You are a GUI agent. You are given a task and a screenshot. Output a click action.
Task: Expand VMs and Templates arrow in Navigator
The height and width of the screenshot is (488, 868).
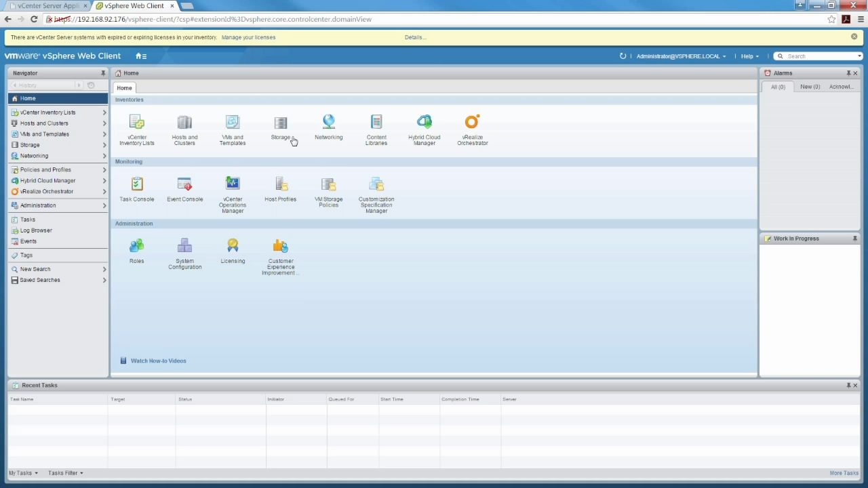pyautogui.click(x=104, y=134)
